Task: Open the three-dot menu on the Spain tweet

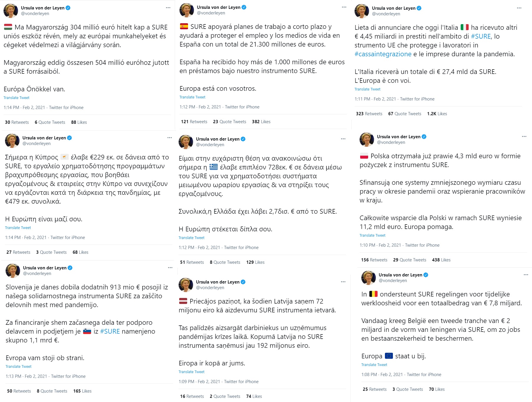Action: coord(344,7)
